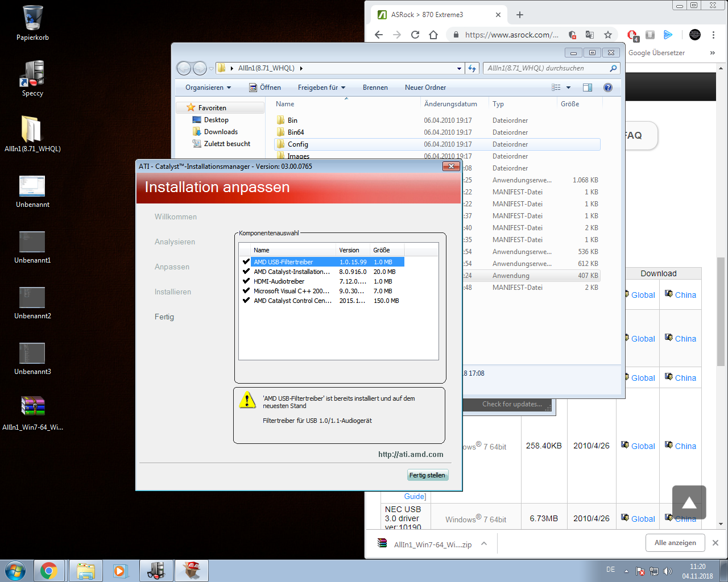The height and width of the screenshot is (582, 728).
Task: Click the translate icon in Chrome's address bar
Action: pos(590,35)
